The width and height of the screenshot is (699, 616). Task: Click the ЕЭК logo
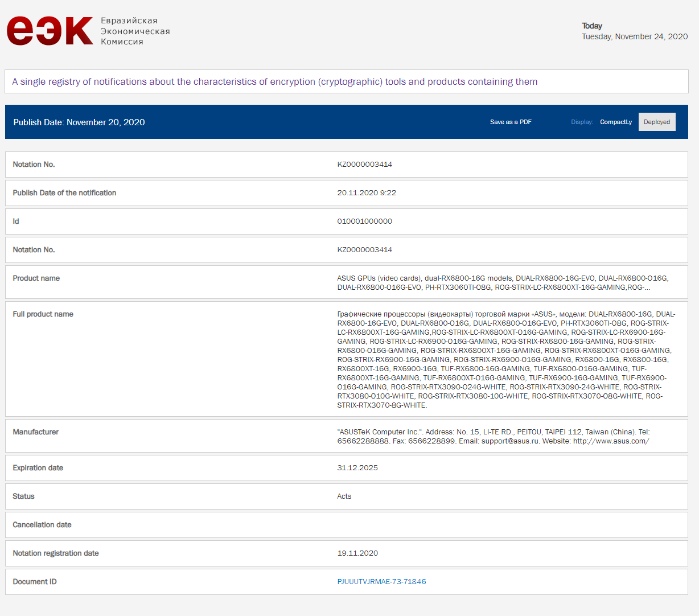(50, 31)
